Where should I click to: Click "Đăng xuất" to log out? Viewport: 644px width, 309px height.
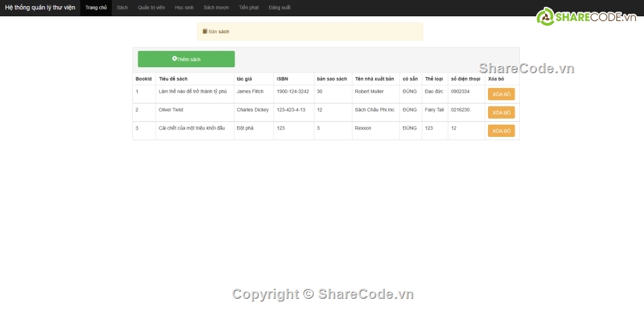[x=280, y=8]
